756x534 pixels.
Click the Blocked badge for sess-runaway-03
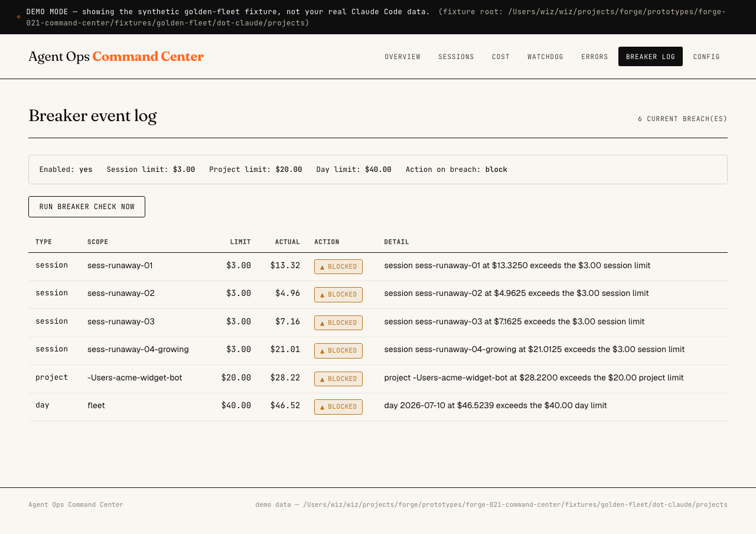click(338, 323)
